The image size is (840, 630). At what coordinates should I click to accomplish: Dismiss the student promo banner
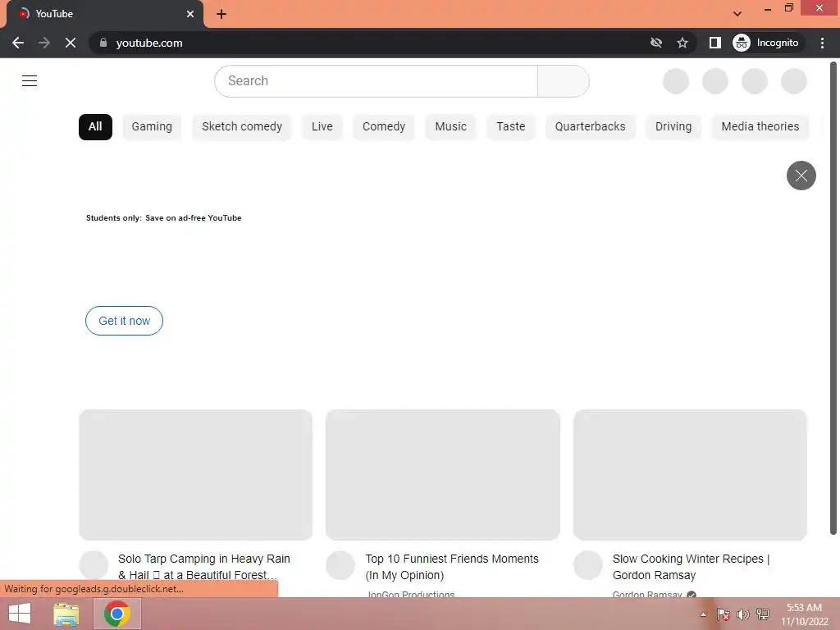[801, 176]
